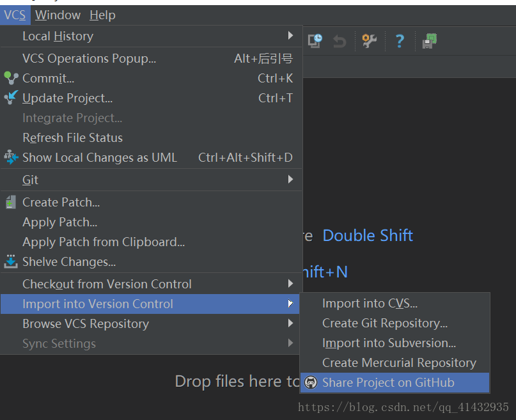Open Settings wrench toolbar icon

coord(369,41)
